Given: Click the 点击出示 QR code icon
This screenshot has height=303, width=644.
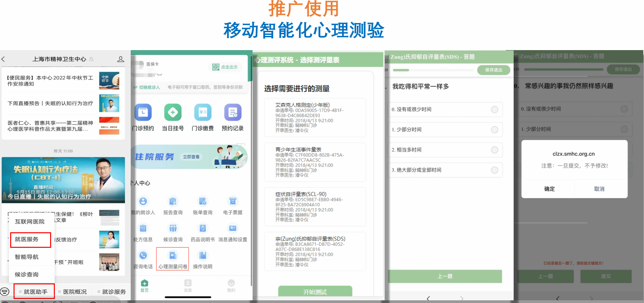Looking at the screenshot, I should tap(216, 67).
